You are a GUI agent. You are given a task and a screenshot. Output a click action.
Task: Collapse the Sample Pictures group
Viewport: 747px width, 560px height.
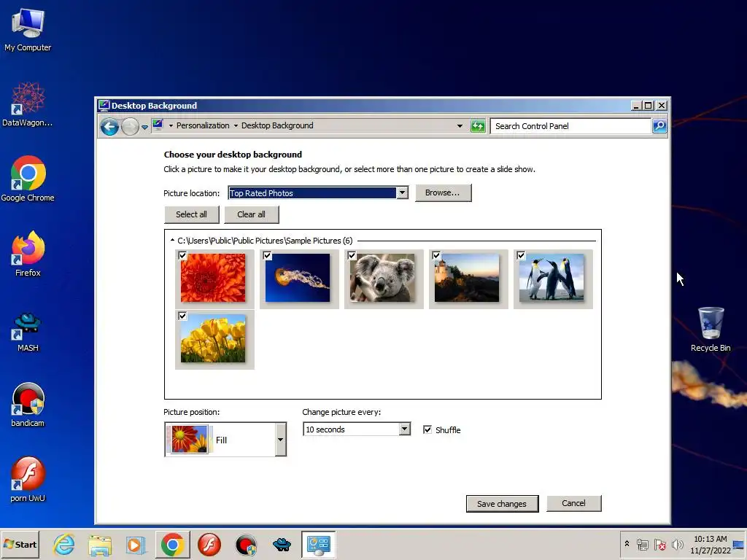(172, 241)
